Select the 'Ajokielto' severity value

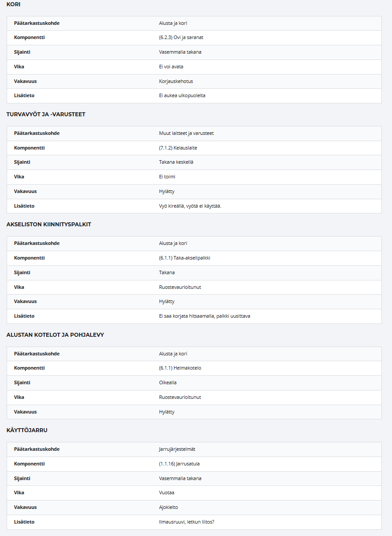[x=169, y=507]
